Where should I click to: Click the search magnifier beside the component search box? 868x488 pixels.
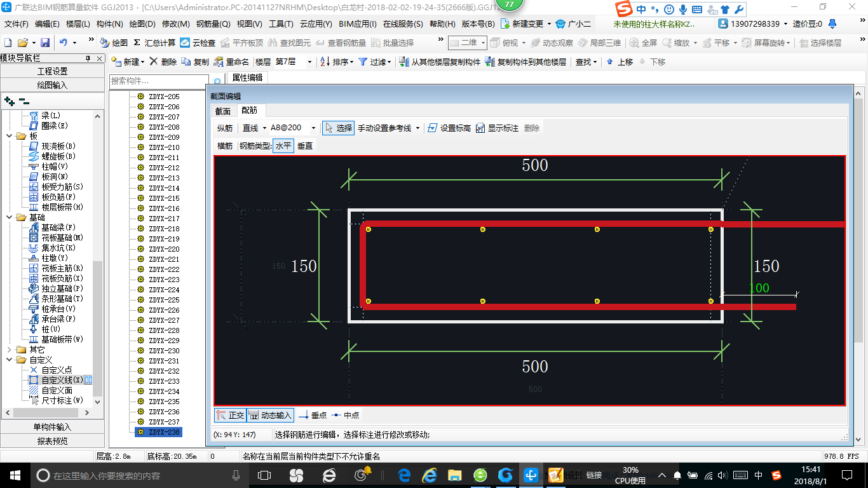coord(217,81)
